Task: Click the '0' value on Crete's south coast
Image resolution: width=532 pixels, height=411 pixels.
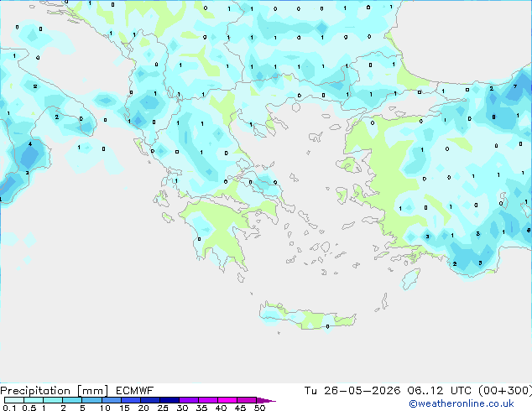Action: 327,326
